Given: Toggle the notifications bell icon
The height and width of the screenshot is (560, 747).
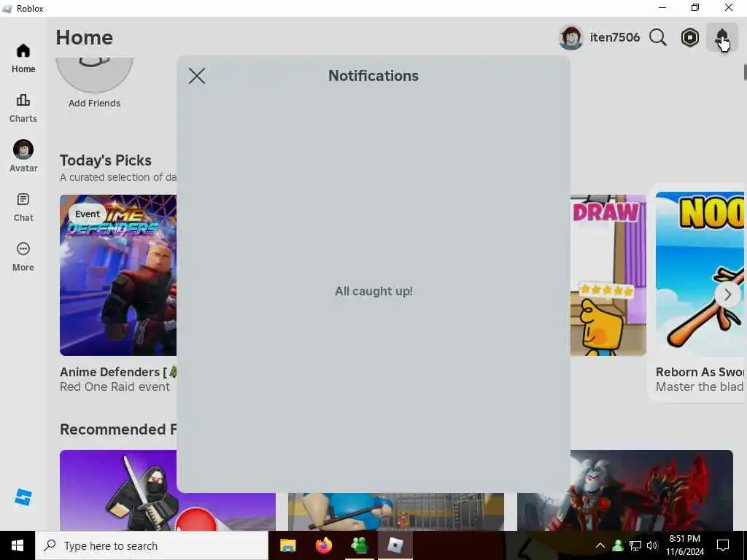Looking at the screenshot, I should pyautogui.click(x=721, y=37).
